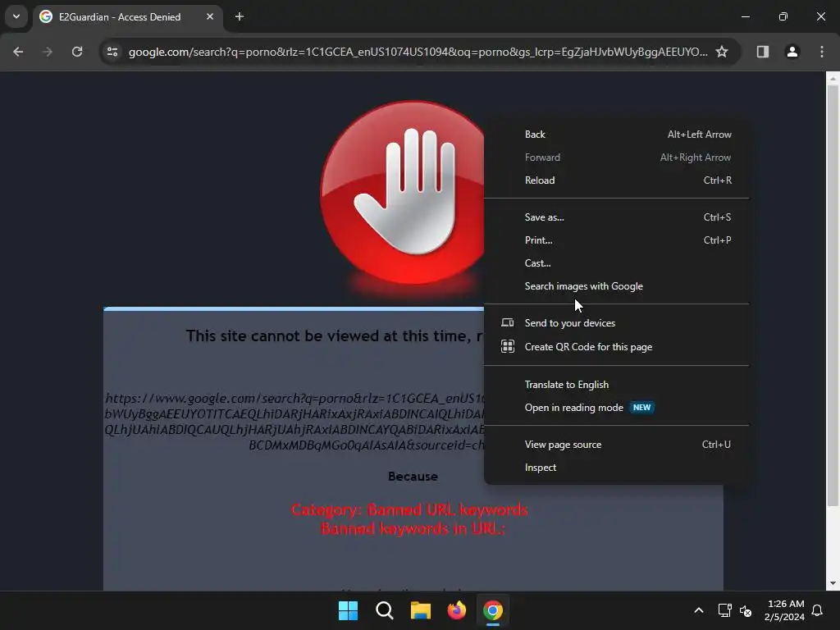The image size is (840, 630).
Task: Select Search images with Google
Action: (617, 286)
